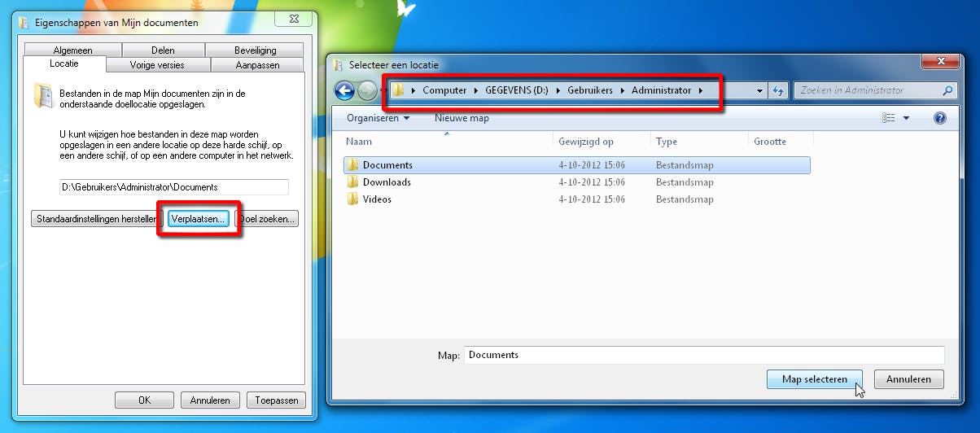Open the Beveiliging tab
This screenshot has width=980, height=433.
tap(255, 50)
